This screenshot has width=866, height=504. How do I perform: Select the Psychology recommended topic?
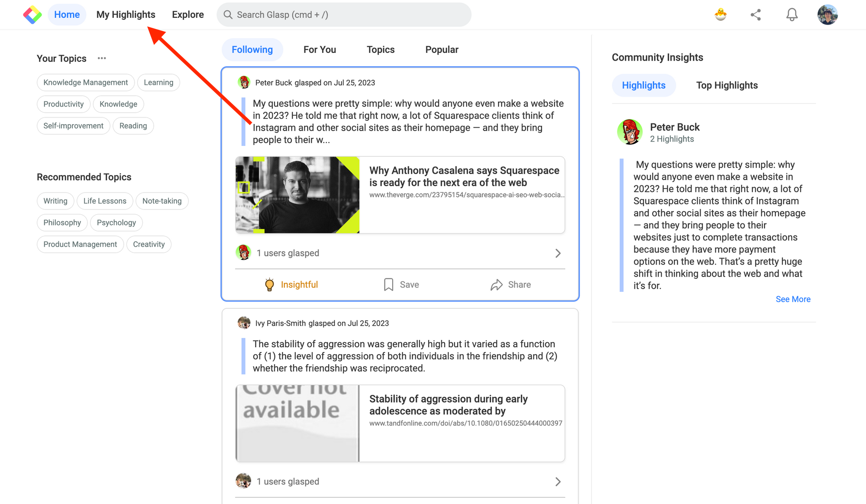click(x=116, y=223)
